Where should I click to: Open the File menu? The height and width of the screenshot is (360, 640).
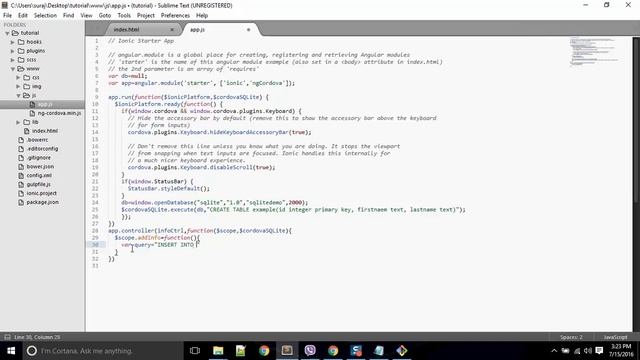point(7,16)
